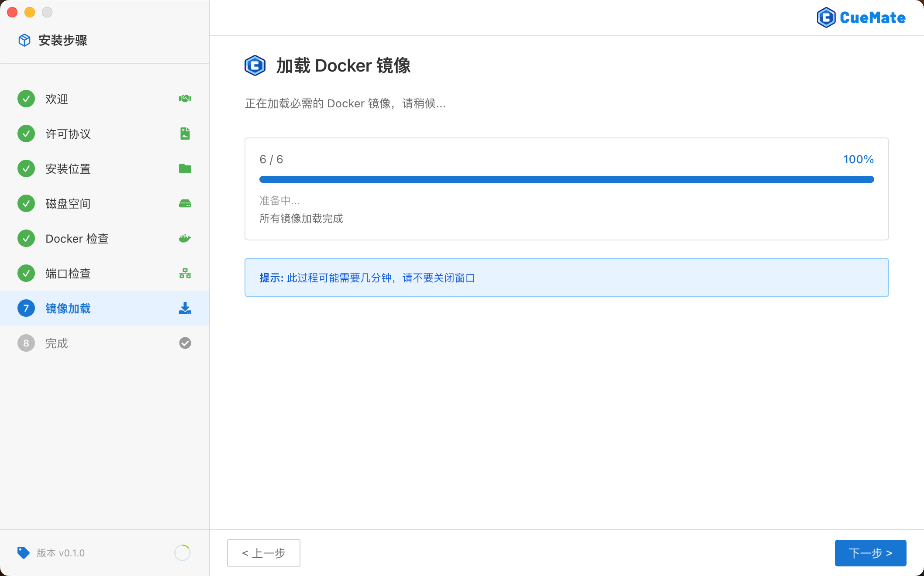Click the folder icon beside 安装位置

pyautogui.click(x=185, y=168)
